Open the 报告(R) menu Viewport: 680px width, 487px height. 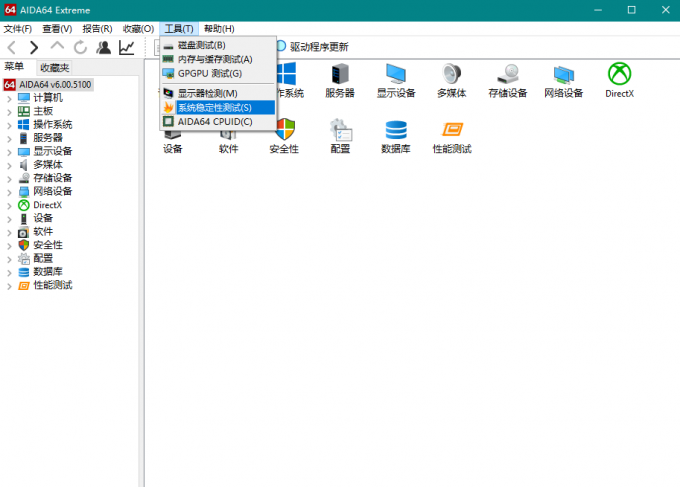pyautogui.click(x=98, y=29)
